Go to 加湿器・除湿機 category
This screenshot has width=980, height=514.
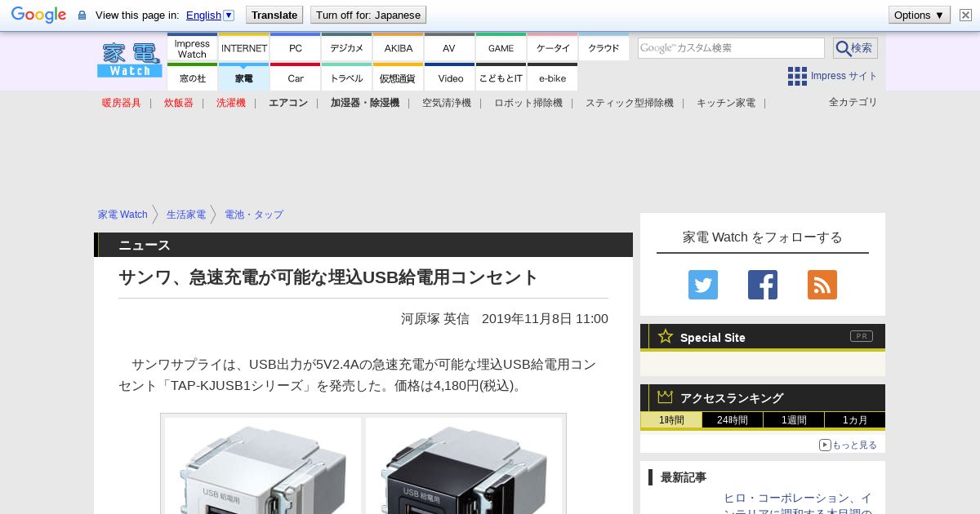(x=365, y=103)
